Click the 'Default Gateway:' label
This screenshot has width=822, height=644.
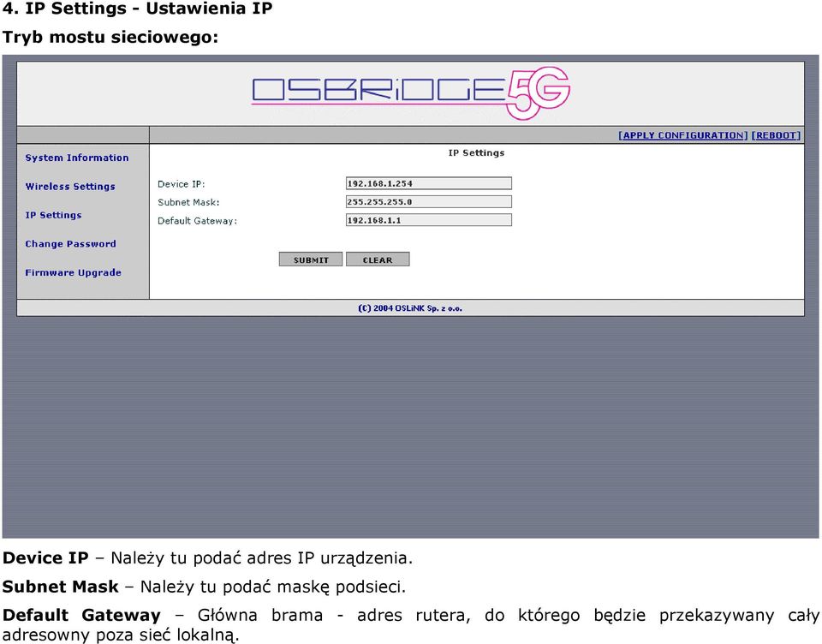(198, 221)
